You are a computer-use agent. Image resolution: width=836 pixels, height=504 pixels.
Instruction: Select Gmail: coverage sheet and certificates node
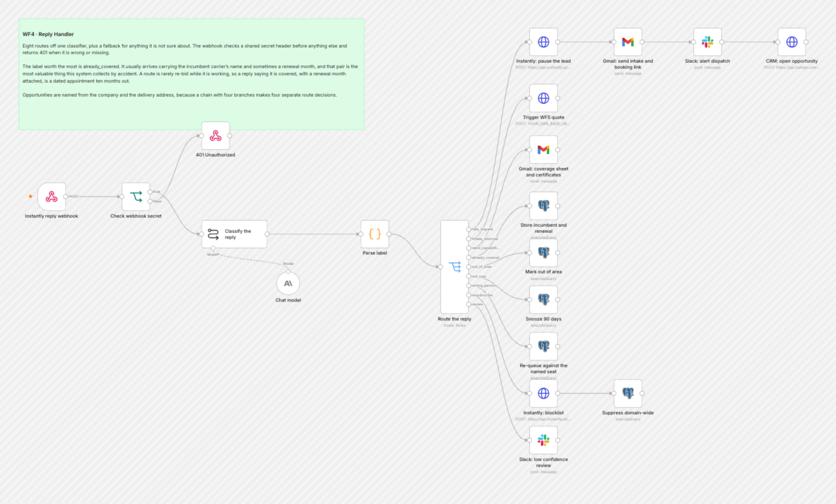point(544,150)
